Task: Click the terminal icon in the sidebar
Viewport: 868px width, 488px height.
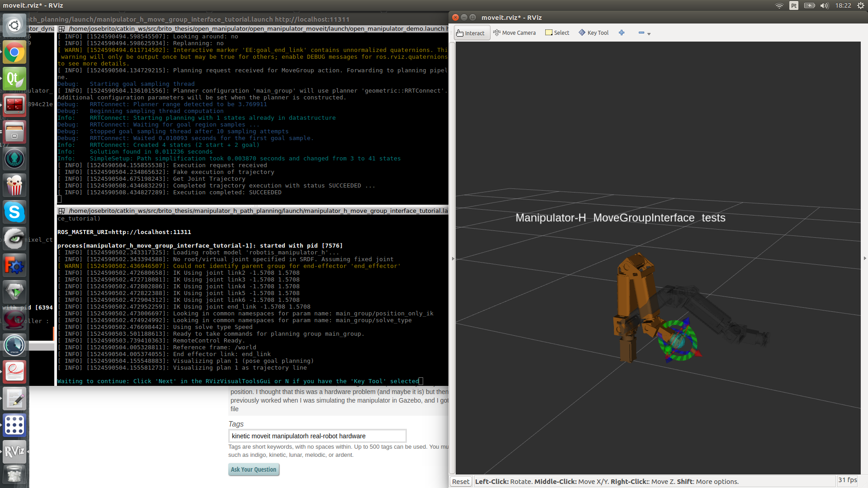Action: tap(14, 105)
